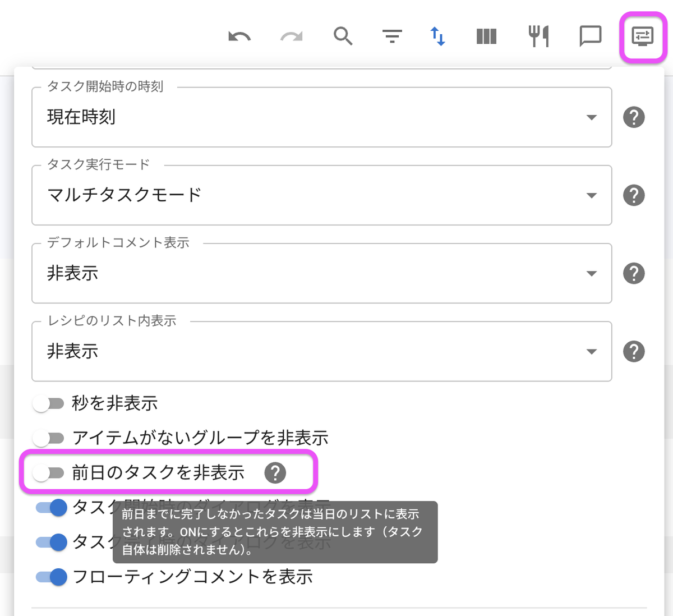This screenshot has width=673, height=616.
Task: Open the columns view icon
Action: coord(486,37)
